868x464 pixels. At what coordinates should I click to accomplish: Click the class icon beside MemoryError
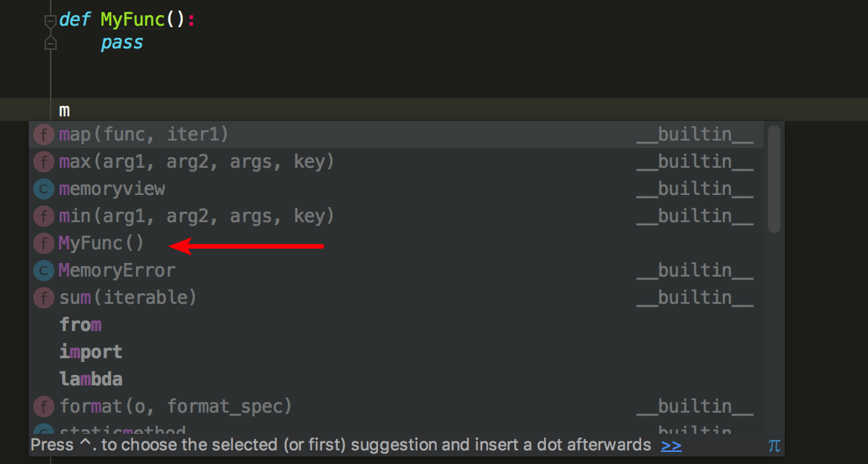(44, 271)
